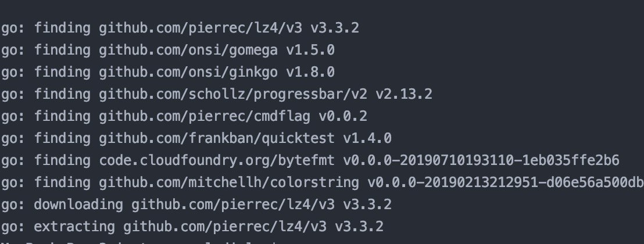This screenshot has height=244, width=644.
Task: Click the github.com/frankban/quicktest module path
Action: tap(216, 138)
